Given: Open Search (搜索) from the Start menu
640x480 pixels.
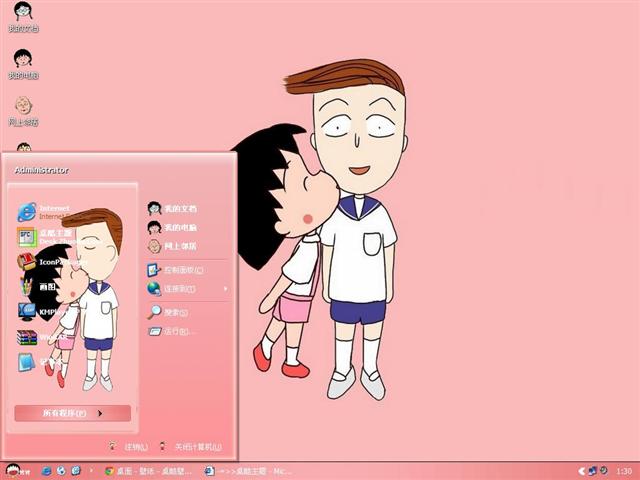Looking at the screenshot, I should 168,312.
